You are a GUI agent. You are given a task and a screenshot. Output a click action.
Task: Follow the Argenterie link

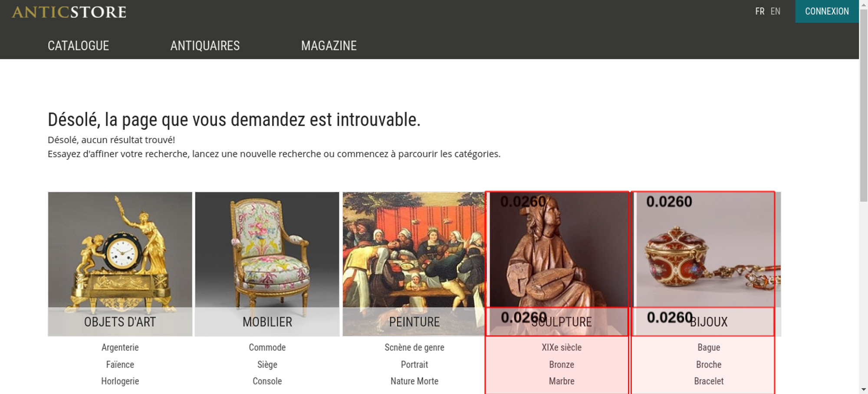pyautogui.click(x=120, y=347)
